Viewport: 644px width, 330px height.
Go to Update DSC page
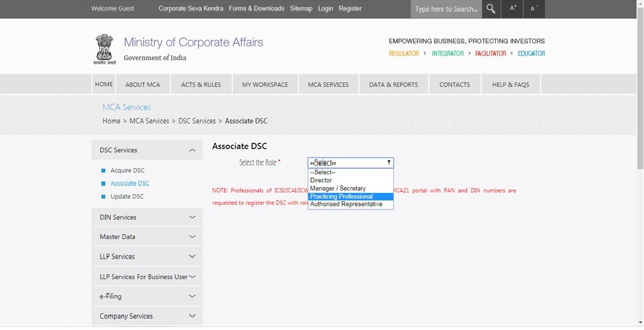click(127, 197)
